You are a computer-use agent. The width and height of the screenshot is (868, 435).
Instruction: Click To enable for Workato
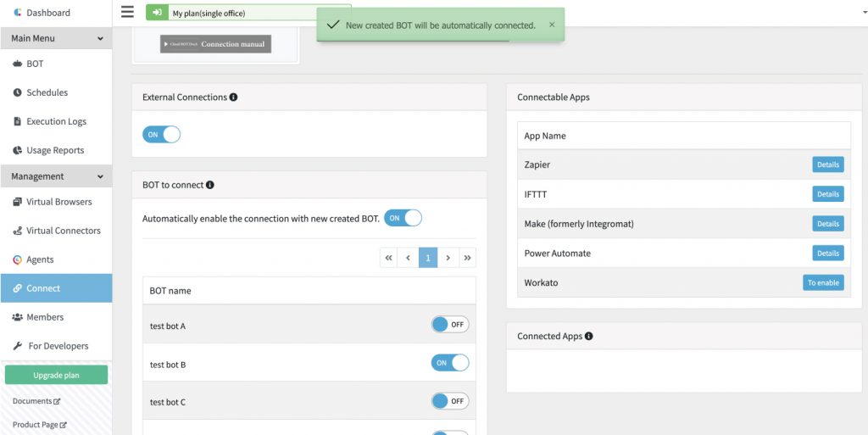click(x=824, y=282)
